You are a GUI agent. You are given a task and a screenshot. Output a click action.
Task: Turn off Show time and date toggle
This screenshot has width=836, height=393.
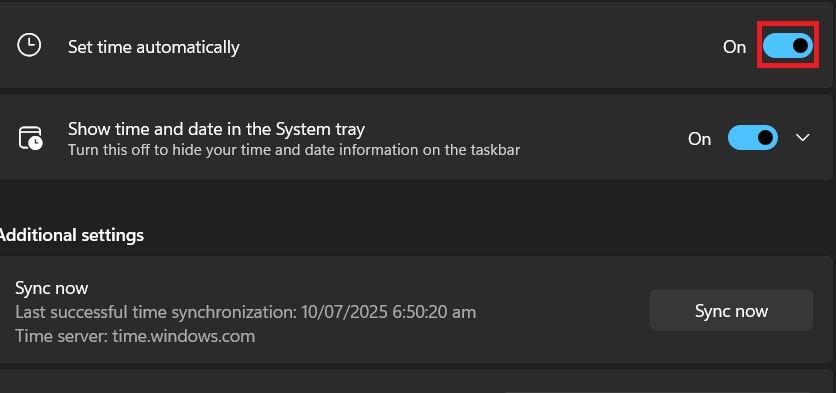753,138
